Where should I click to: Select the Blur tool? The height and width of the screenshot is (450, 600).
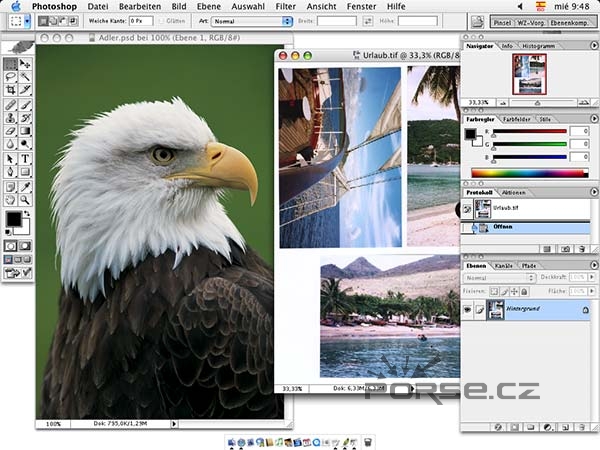point(10,143)
